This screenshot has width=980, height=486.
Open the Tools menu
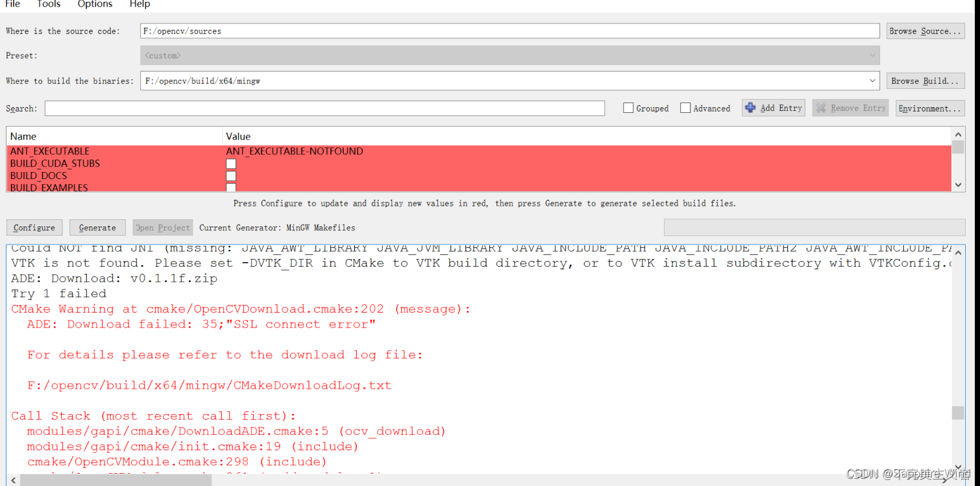48,5
